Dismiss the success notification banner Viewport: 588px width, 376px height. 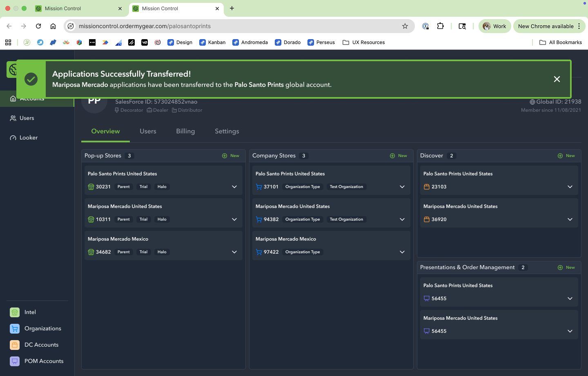[557, 79]
